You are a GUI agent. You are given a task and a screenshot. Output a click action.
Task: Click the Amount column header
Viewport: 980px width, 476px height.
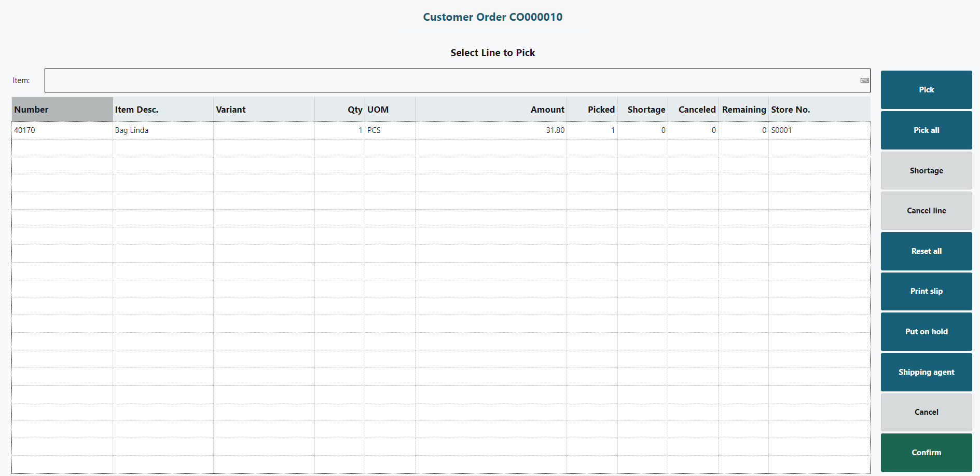coord(547,110)
